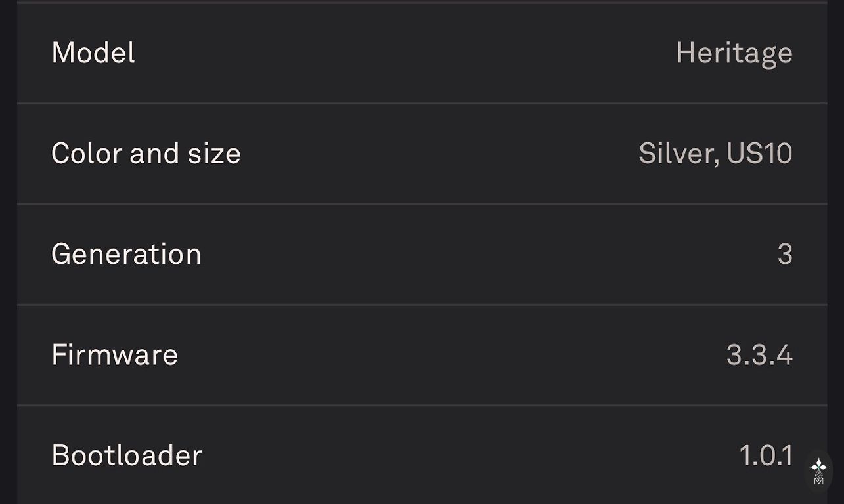Screen dimensions: 844x504
Task: Click the floating diamond logo badge
Action: (818, 471)
